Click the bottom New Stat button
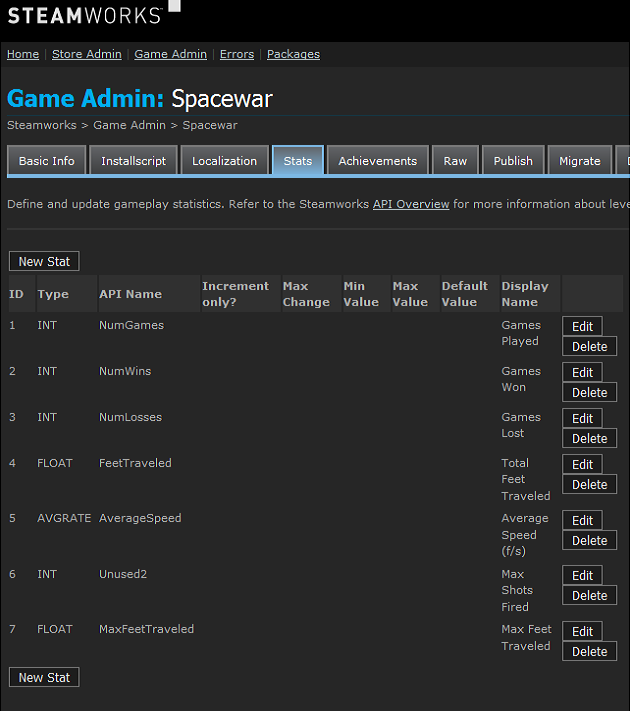This screenshot has height=711, width=630. [x=44, y=677]
